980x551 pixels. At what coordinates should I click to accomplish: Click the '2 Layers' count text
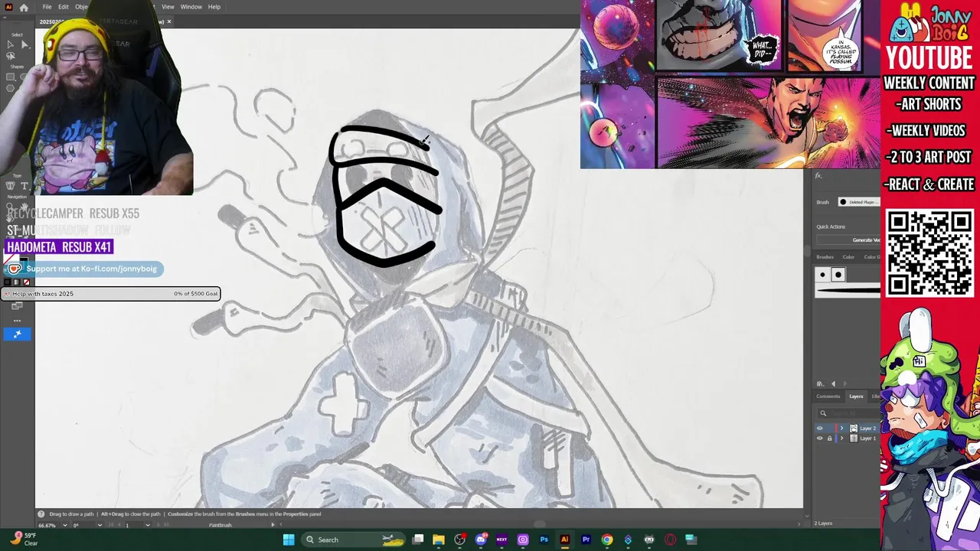pyautogui.click(x=824, y=523)
